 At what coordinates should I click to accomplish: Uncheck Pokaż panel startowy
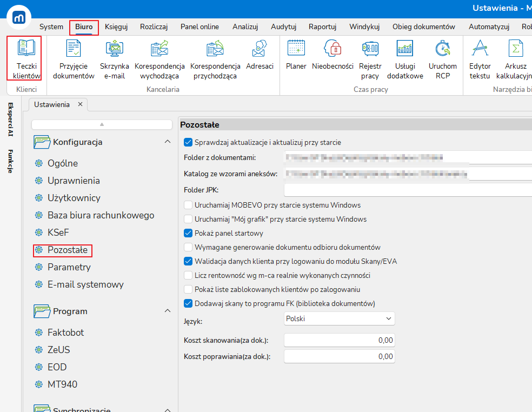pos(188,233)
